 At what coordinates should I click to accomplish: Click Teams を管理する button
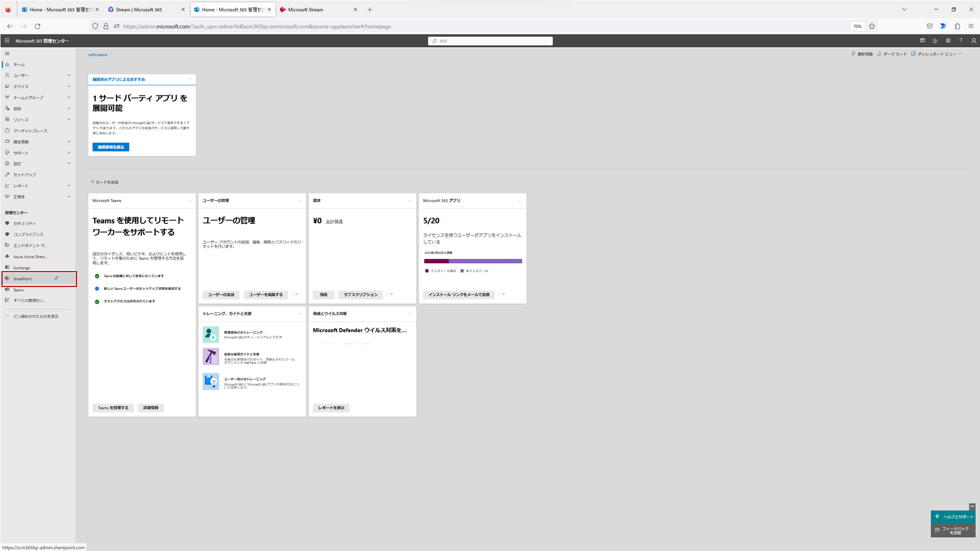(x=113, y=408)
